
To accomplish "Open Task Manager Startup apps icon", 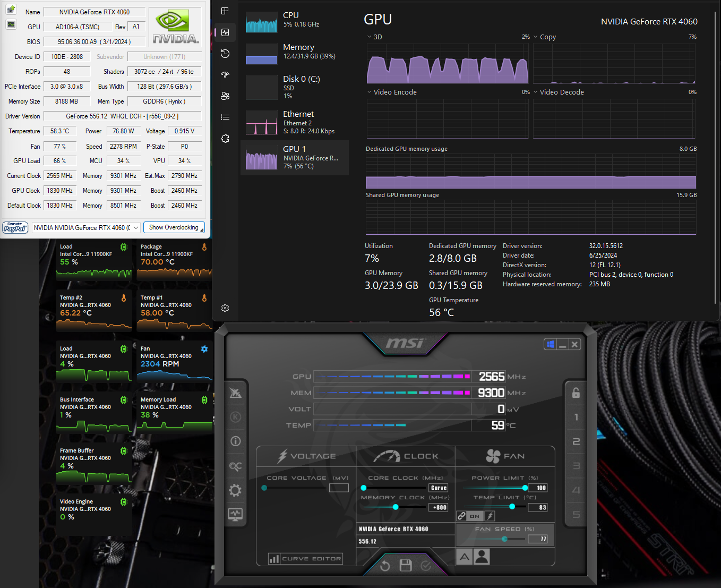I will (x=225, y=75).
